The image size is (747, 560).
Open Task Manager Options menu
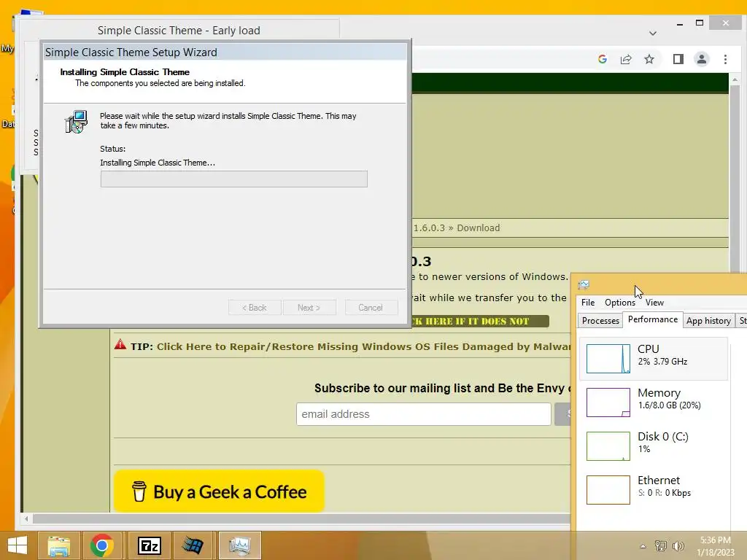(620, 303)
